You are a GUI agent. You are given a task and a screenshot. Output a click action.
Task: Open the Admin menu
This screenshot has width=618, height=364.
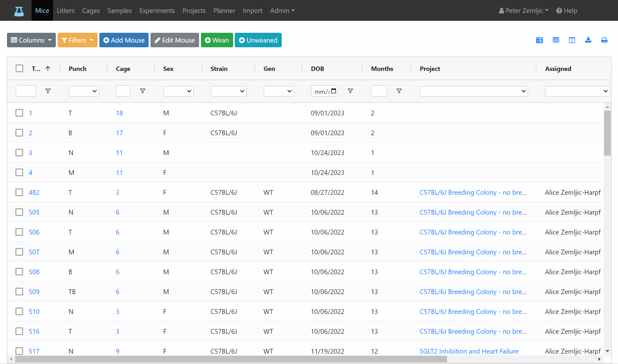pos(282,10)
